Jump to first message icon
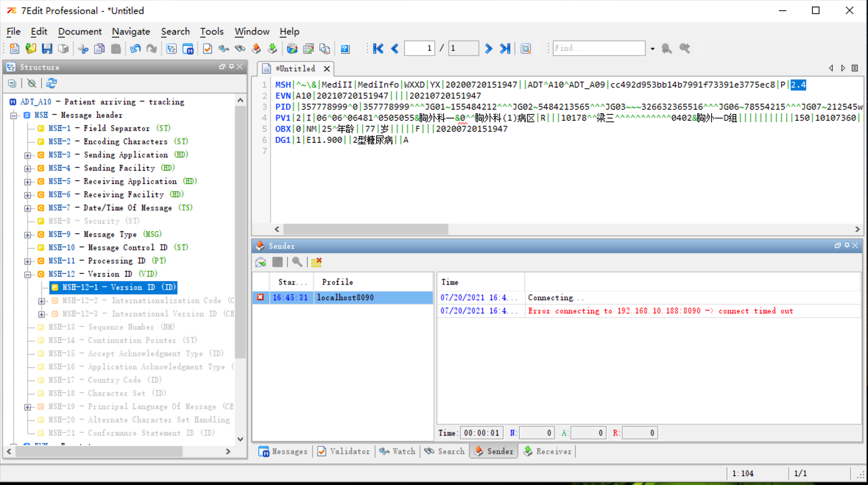The image size is (868, 485). 378,49
